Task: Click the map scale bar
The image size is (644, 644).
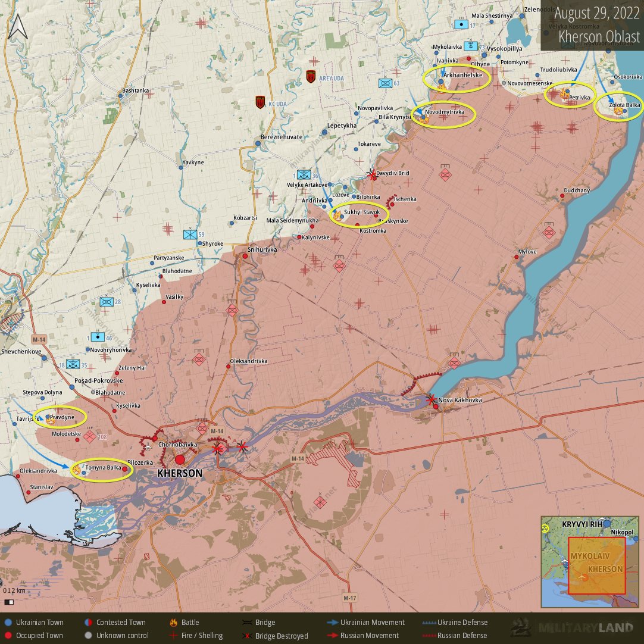Action: 8,602
